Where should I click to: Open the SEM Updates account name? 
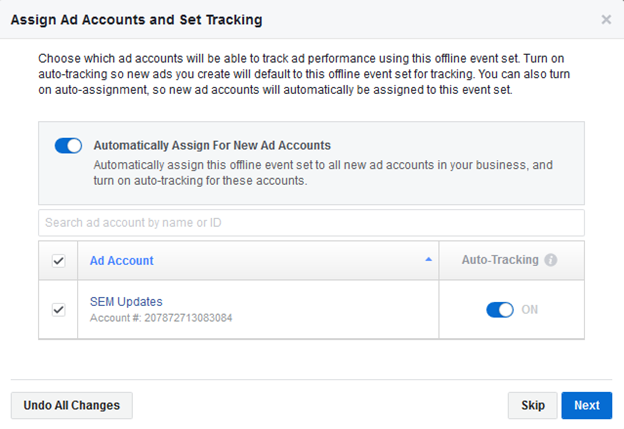tap(126, 302)
